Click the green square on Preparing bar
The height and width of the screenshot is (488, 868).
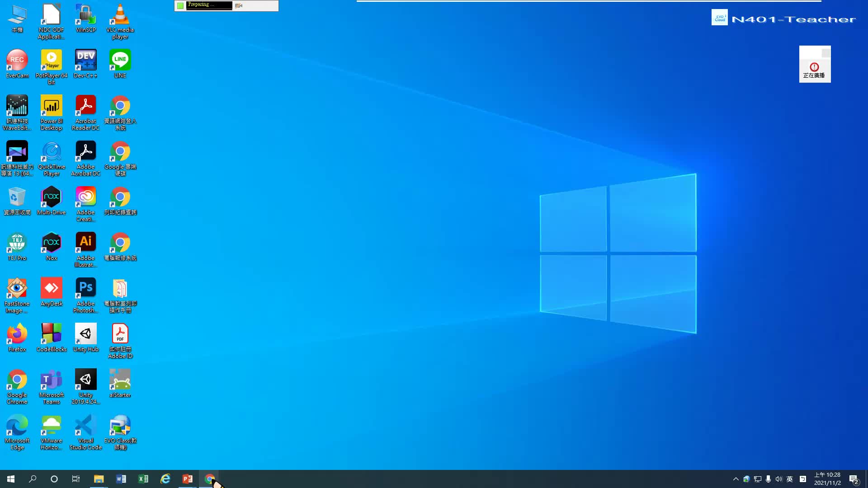(x=180, y=5)
